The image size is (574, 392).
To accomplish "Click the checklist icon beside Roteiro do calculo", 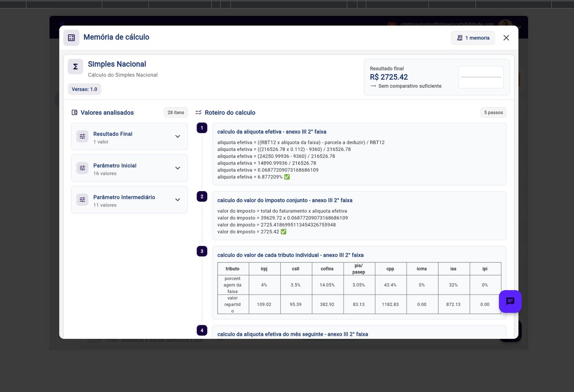I will coord(199,113).
